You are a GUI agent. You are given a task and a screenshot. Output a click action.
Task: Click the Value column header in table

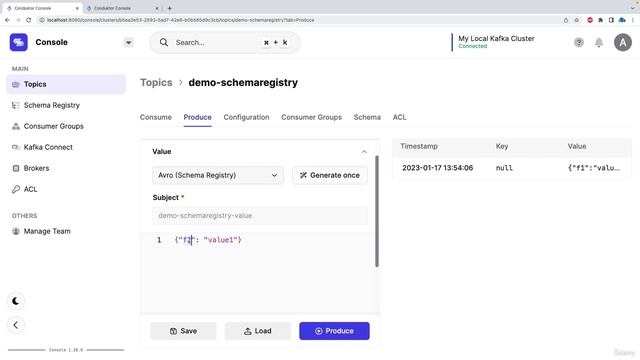577,146
